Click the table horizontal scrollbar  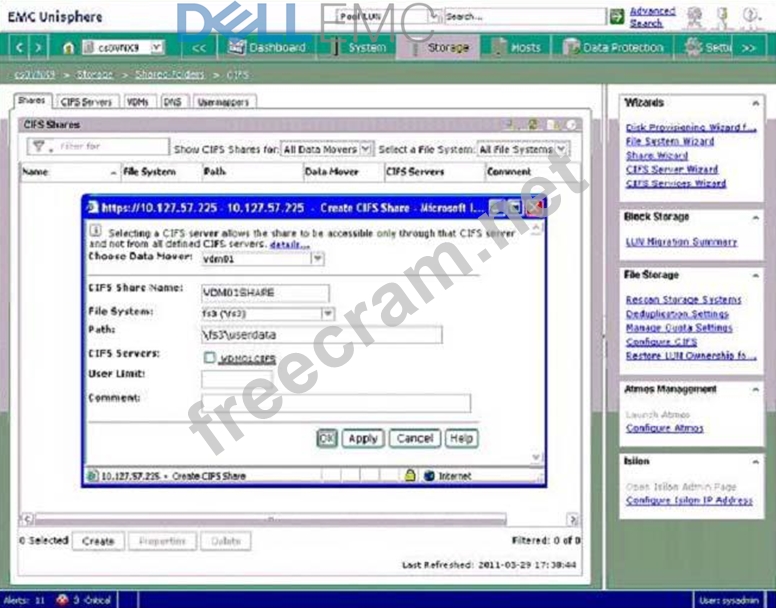point(270,519)
